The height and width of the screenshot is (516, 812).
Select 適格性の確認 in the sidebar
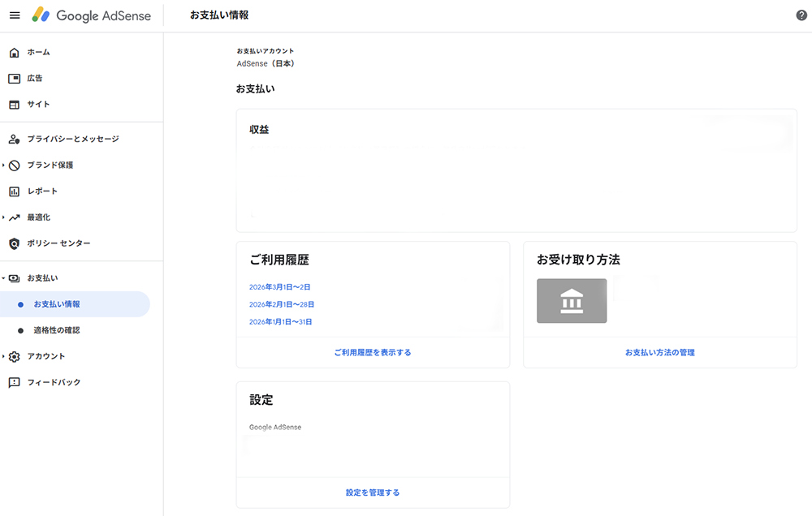[x=57, y=330]
